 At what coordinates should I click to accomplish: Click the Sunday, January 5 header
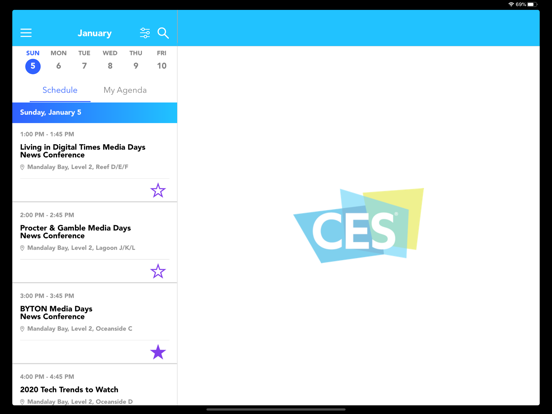[x=95, y=113]
